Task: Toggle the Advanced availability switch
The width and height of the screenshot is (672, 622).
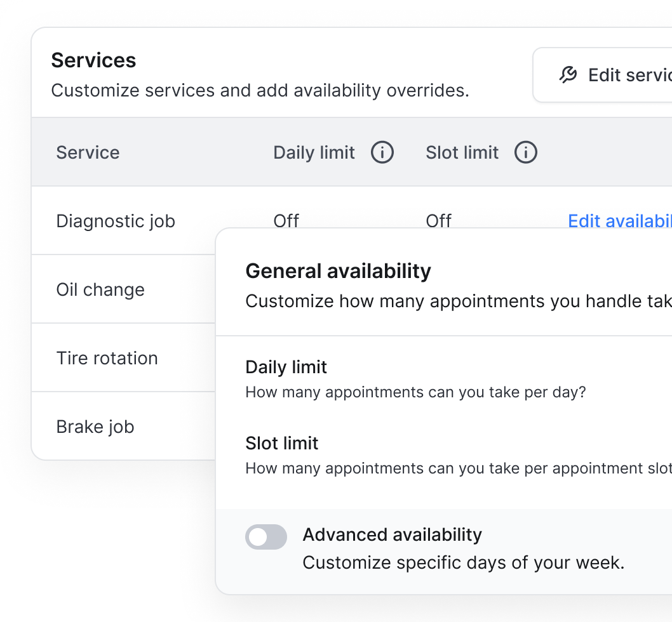Action: tap(266, 537)
